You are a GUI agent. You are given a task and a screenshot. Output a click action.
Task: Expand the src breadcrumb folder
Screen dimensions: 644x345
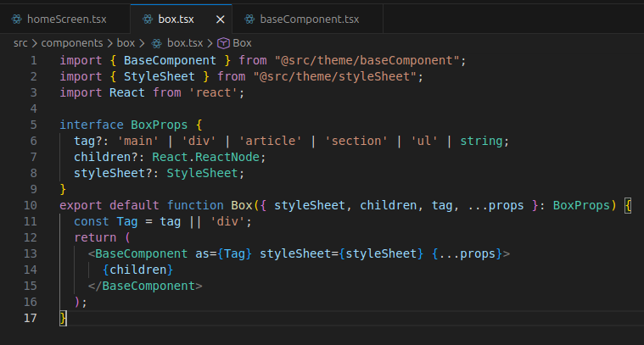coord(21,42)
